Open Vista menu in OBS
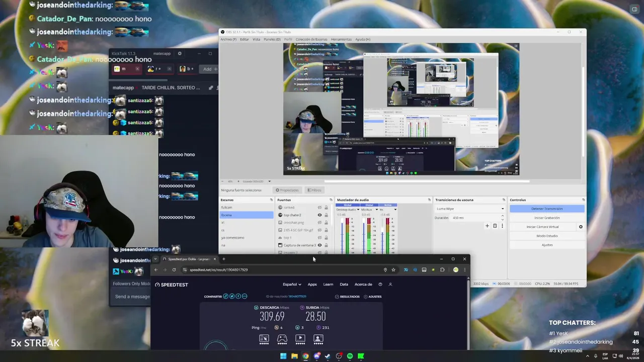The width and height of the screenshot is (644, 362). tap(257, 39)
